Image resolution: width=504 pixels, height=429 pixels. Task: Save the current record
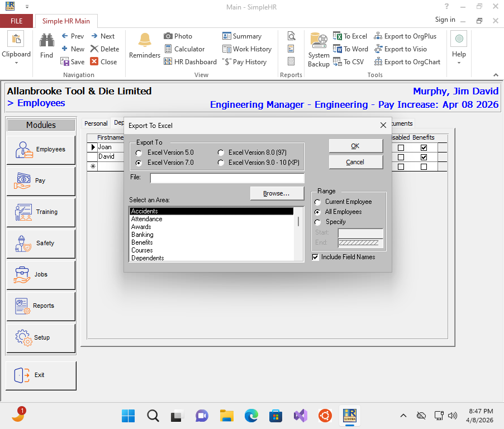[73, 62]
